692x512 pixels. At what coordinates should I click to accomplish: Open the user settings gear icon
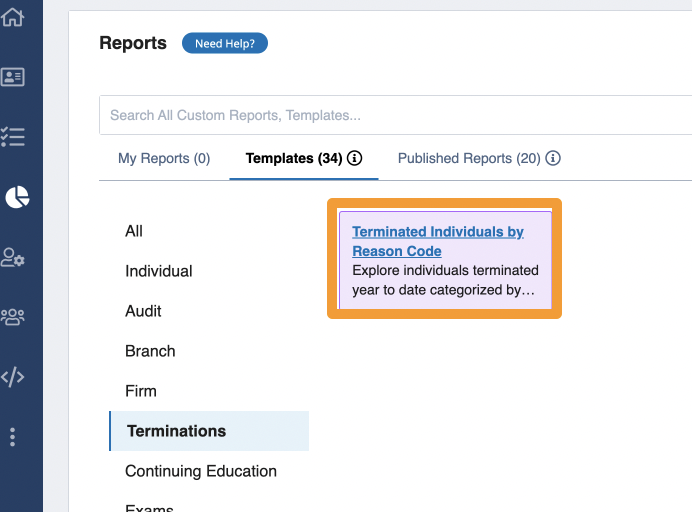(x=12, y=257)
